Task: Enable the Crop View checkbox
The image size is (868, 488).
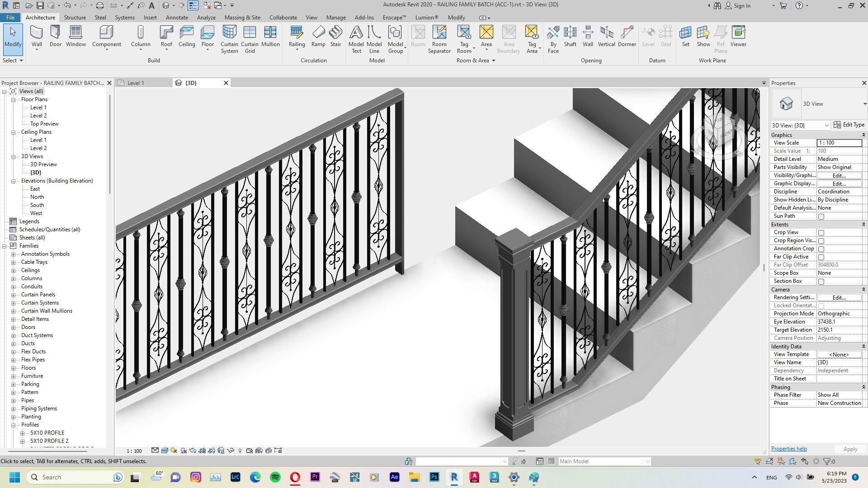Action: point(821,232)
